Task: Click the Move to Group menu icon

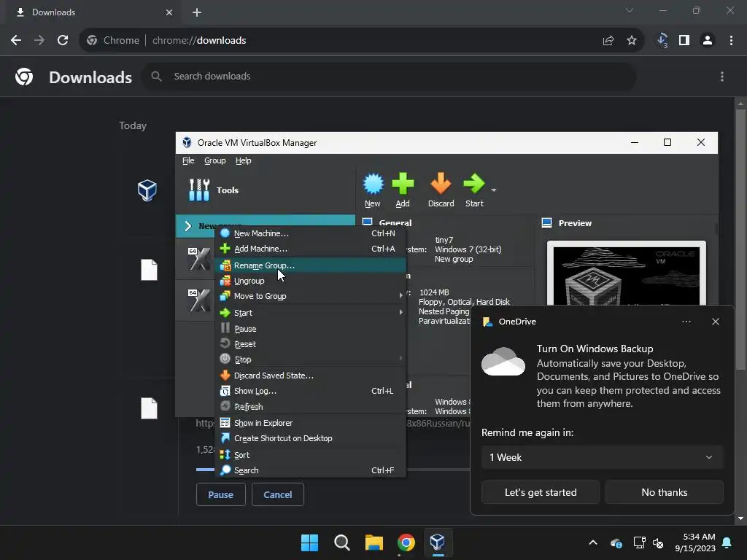Action: (x=225, y=296)
